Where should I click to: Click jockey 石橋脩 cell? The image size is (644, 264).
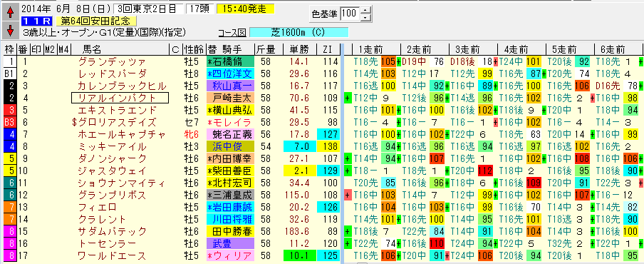[x=231, y=61]
